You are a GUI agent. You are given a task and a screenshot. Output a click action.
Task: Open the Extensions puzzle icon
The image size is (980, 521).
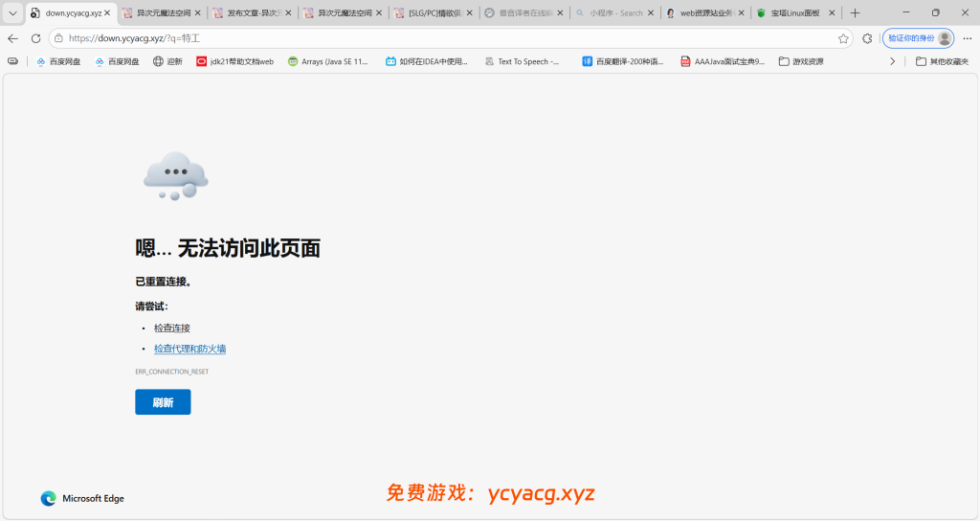(867, 38)
